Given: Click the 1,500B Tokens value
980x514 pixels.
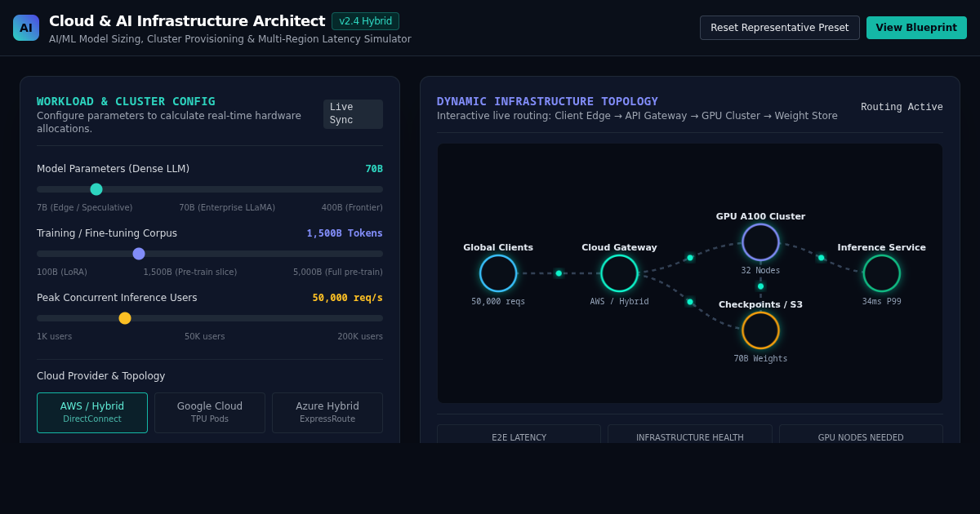Looking at the screenshot, I should click(x=345, y=233).
